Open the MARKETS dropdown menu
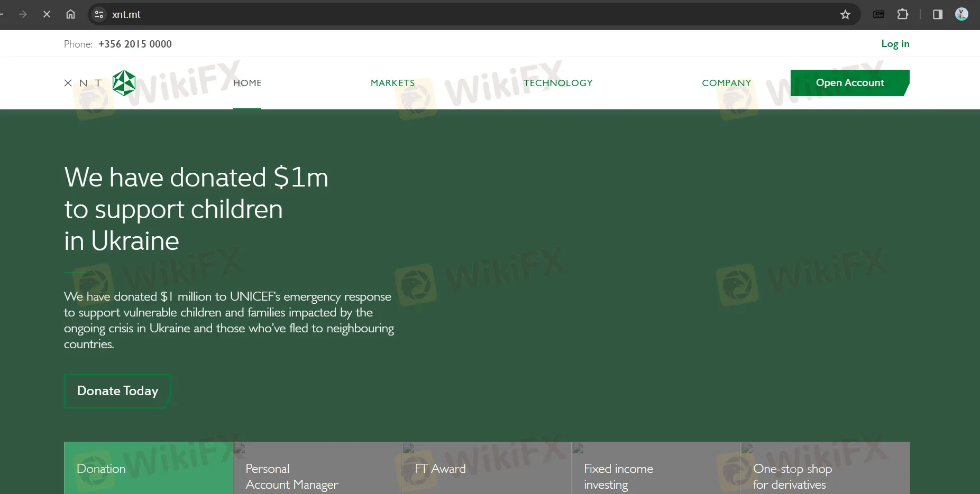 (392, 83)
